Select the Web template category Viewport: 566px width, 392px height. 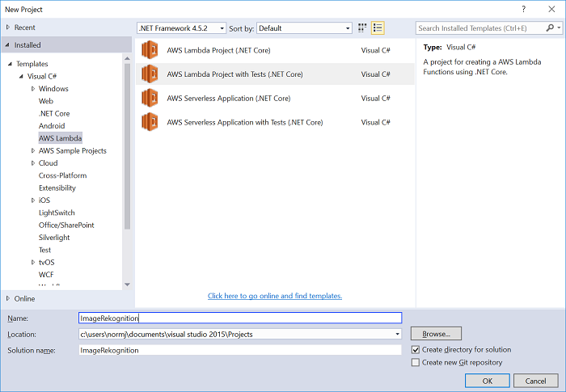coord(46,101)
